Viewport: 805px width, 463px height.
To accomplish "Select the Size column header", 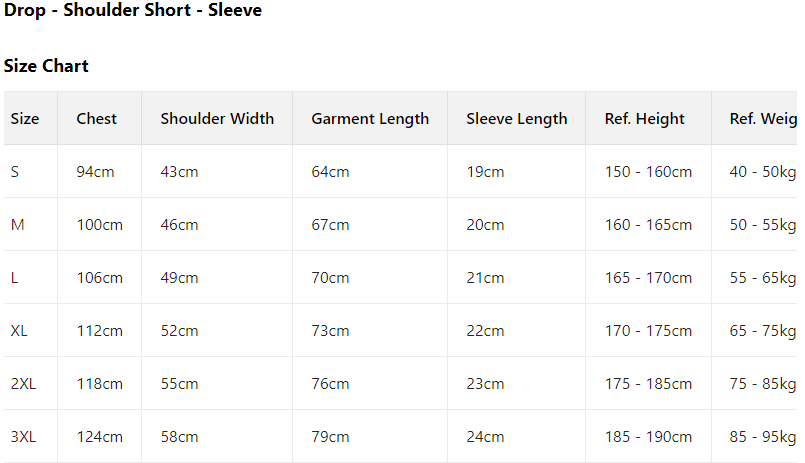I will click(x=25, y=118).
